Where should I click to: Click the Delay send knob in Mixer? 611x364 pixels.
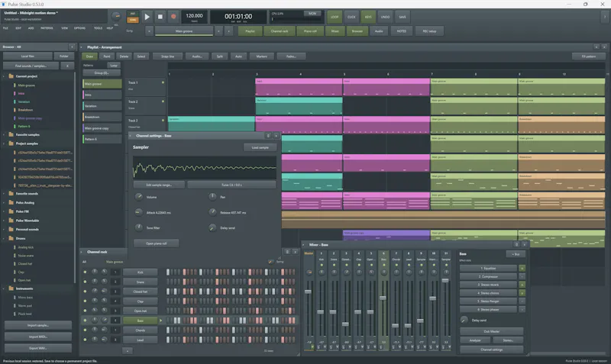point(464,320)
